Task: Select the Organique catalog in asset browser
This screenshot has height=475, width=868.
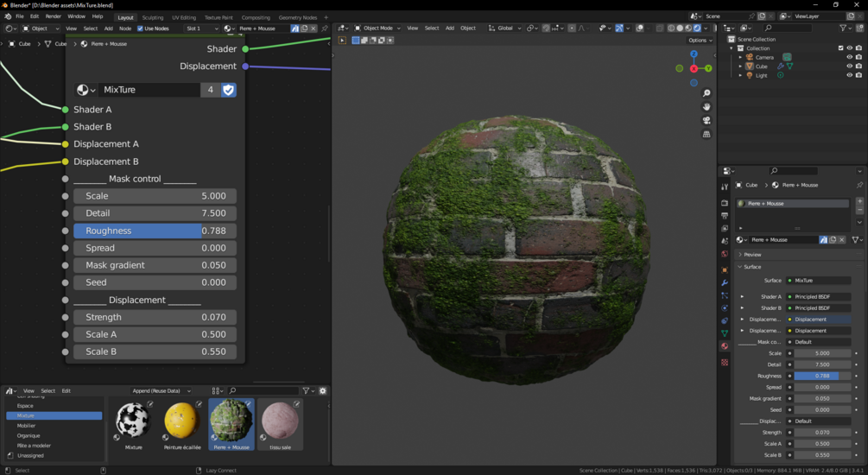Action: [x=29, y=435]
